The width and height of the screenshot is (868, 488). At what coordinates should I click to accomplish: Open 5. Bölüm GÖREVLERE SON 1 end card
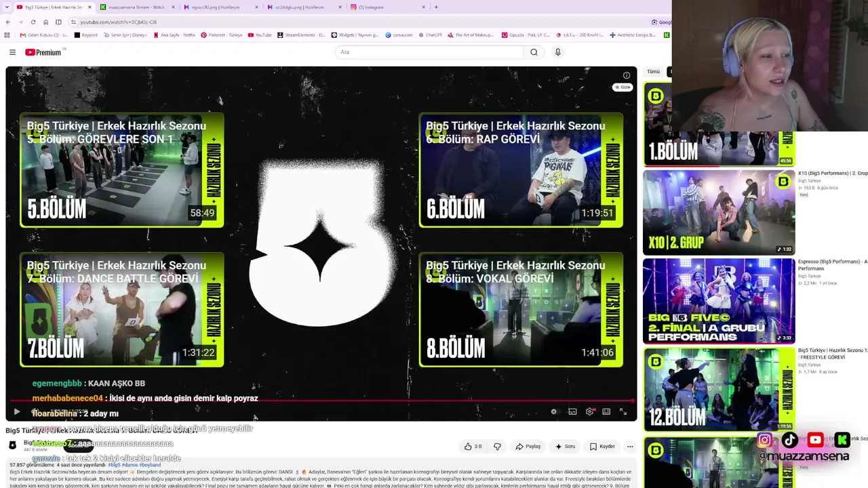pos(122,170)
